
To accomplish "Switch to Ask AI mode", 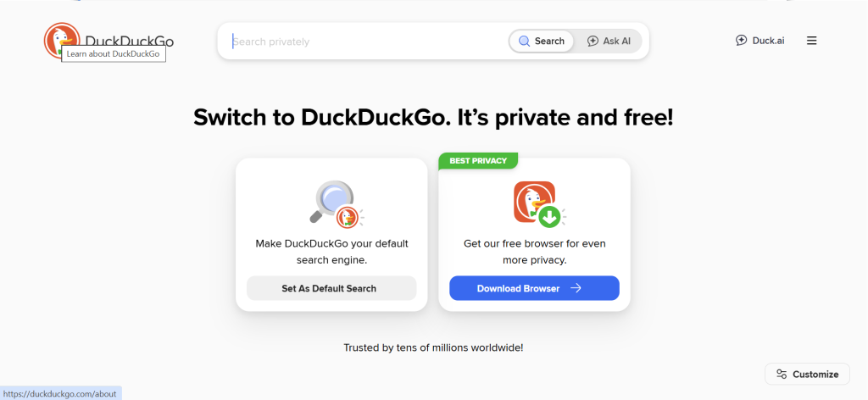I will pos(609,41).
